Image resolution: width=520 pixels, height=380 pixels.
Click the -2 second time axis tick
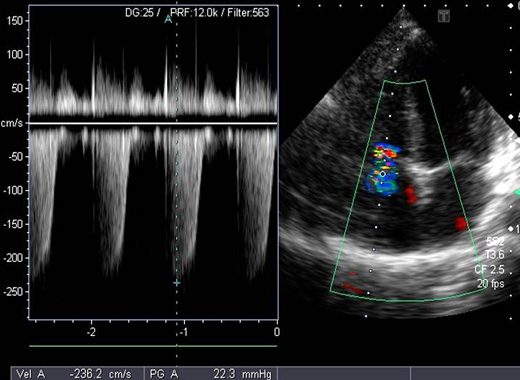91,332
